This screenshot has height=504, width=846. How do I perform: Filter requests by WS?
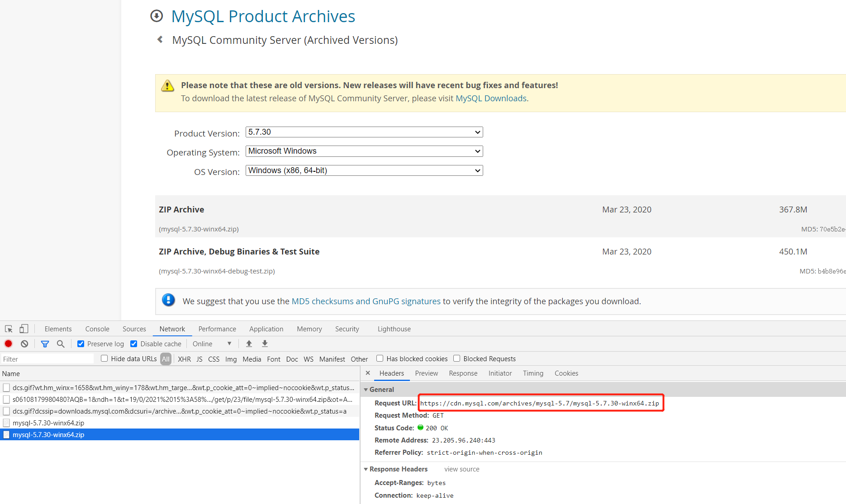pos(309,359)
